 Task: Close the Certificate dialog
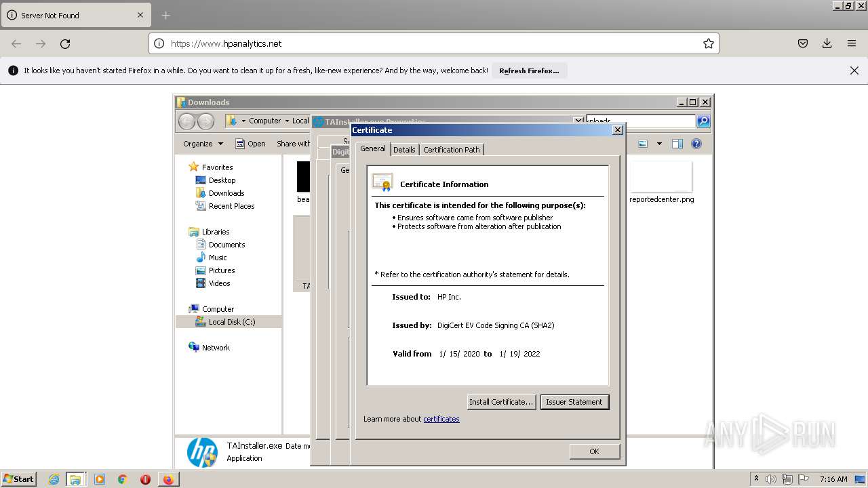tap(617, 130)
